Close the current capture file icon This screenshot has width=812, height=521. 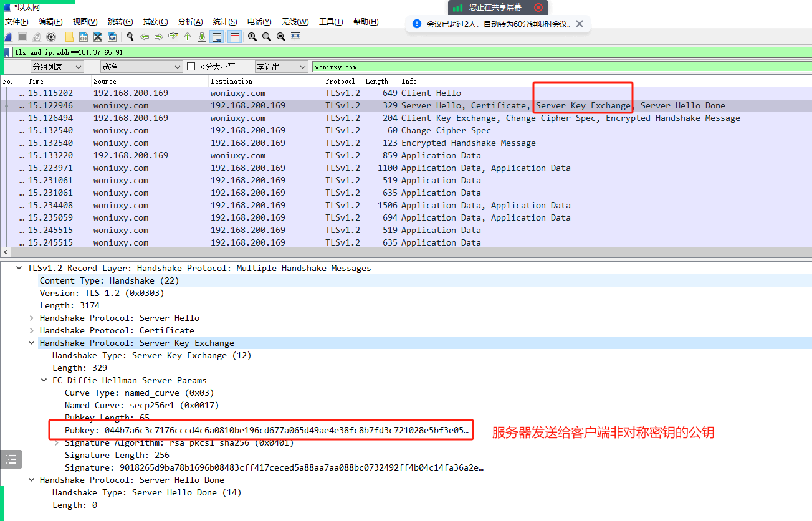tap(98, 37)
